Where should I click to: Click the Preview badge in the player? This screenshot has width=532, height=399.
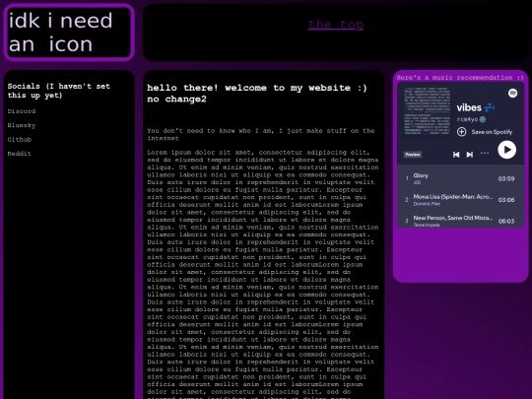[x=413, y=155]
